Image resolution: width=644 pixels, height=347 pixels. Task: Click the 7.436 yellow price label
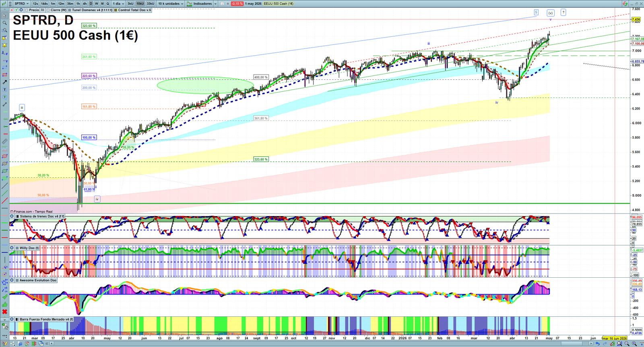tap(636, 19)
